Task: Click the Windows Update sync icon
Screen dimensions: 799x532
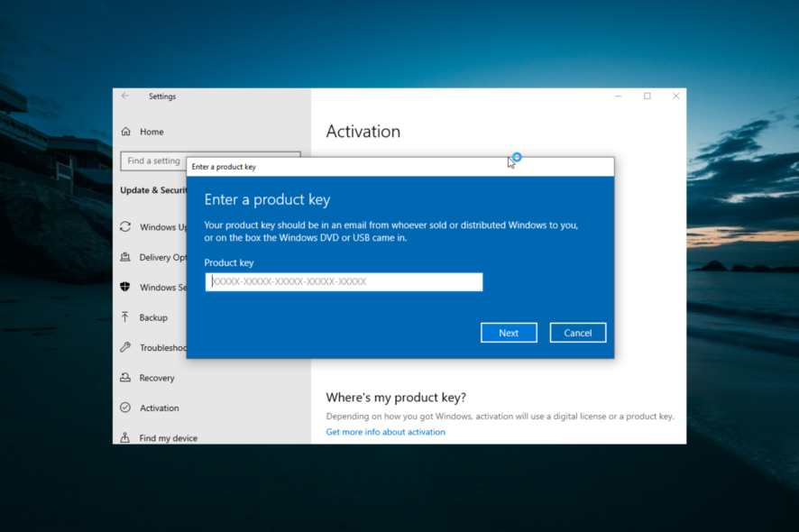Action: [126, 227]
